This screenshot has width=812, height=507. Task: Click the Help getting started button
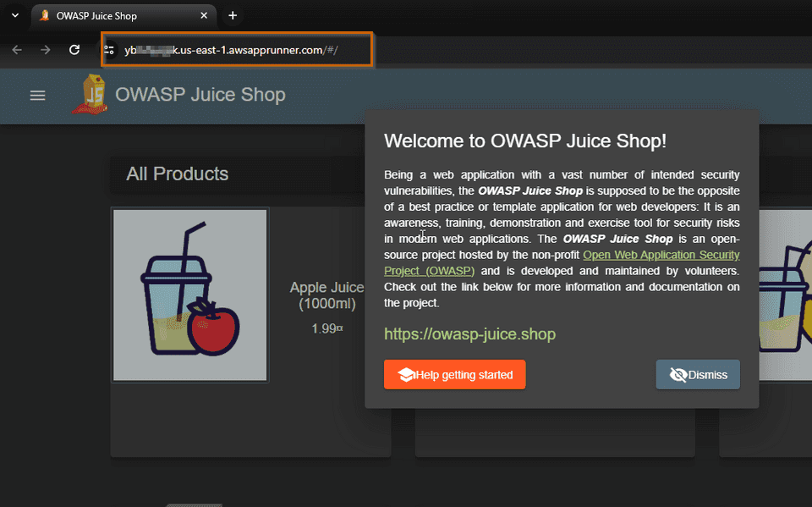point(454,374)
